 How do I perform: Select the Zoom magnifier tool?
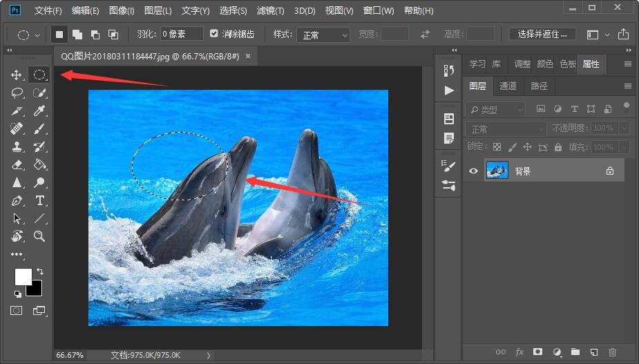[x=40, y=236]
